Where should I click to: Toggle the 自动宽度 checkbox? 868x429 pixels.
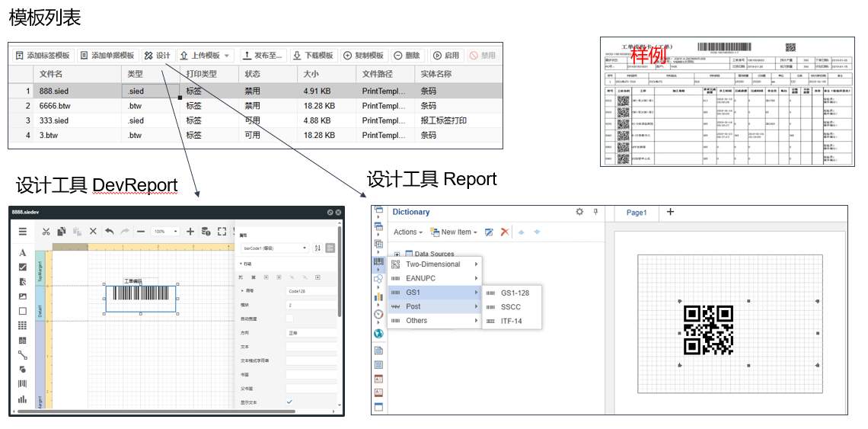coord(289,319)
